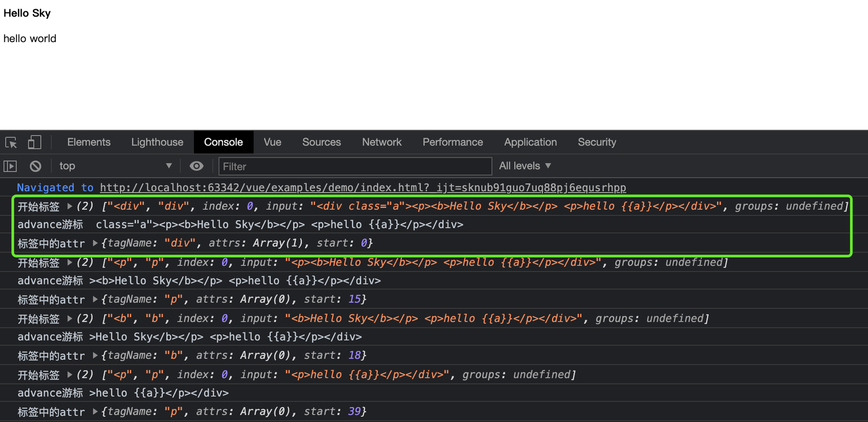Switch to the Application tab
Screen dimensions: 868x422
point(530,142)
